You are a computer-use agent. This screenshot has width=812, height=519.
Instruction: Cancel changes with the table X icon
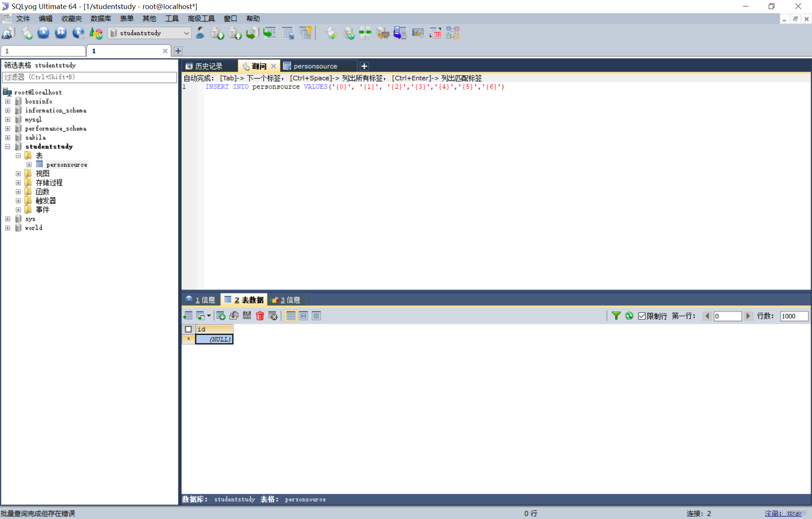(273, 316)
